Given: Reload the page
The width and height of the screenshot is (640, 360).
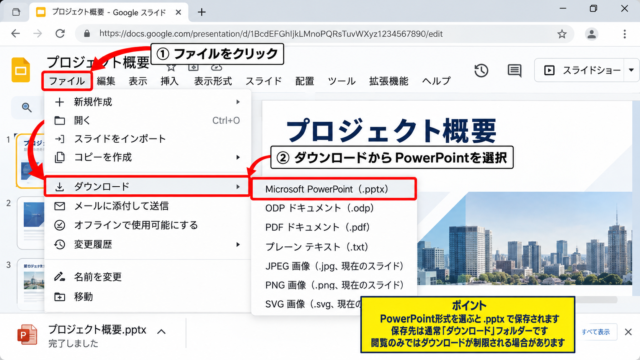Looking at the screenshot, I should click(x=60, y=33).
